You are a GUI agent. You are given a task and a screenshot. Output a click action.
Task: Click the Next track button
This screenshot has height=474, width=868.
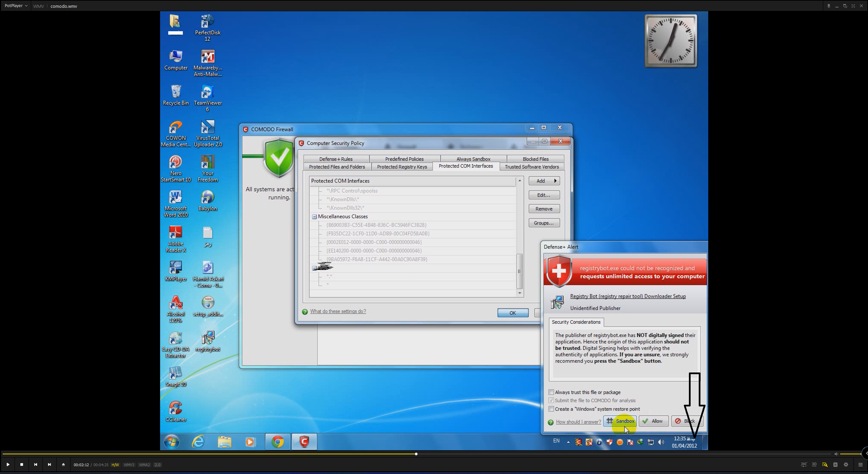[49, 464]
